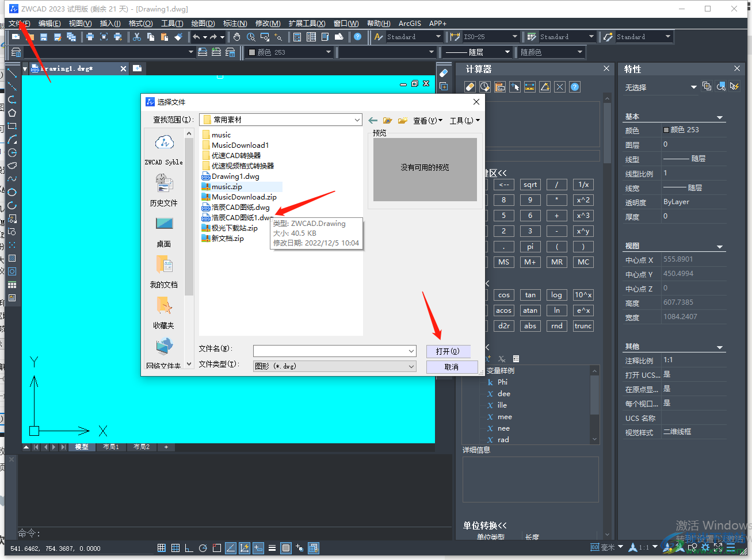This screenshot has width=752, height=560.
Task: Open the 编辑(E) menu
Action: tap(49, 24)
